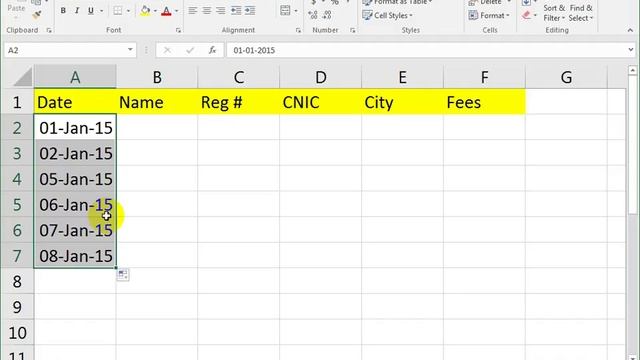640x360 pixels.
Task: Click Clear eraser icon
Action: click(526, 16)
